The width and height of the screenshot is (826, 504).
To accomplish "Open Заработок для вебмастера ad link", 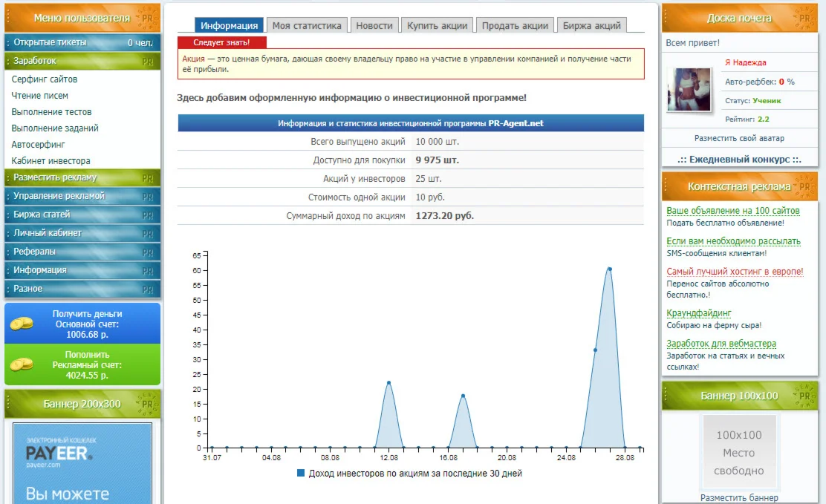I will (721, 344).
